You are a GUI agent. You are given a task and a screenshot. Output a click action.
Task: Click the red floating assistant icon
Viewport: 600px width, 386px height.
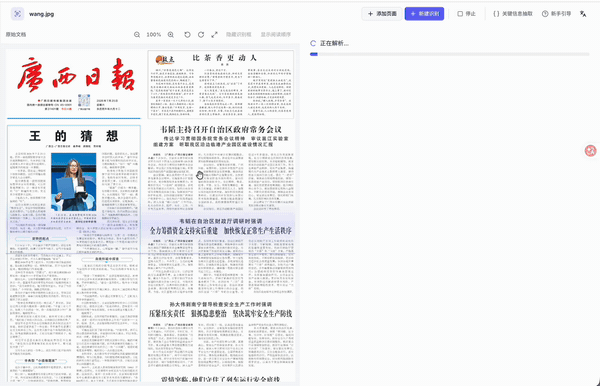tap(590, 151)
